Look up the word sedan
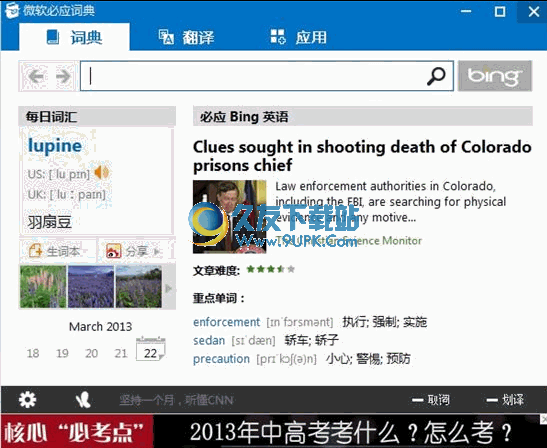 pos(209,340)
